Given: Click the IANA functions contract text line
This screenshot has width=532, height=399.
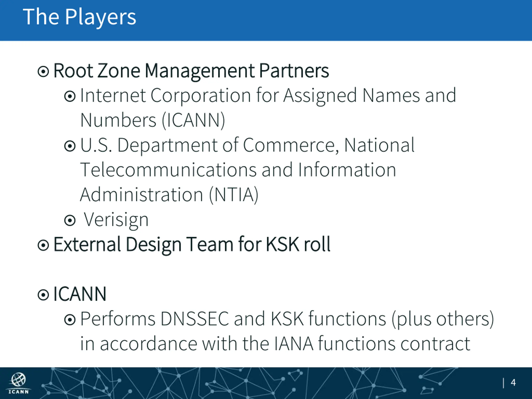Looking at the screenshot, I should tap(275, 344).
